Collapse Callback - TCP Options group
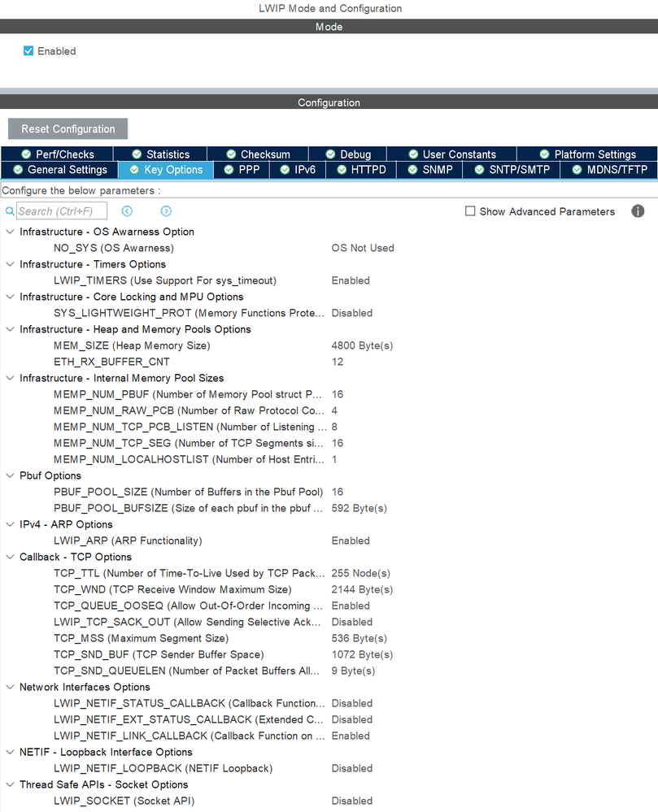The image size is (658, 812). 10,557
